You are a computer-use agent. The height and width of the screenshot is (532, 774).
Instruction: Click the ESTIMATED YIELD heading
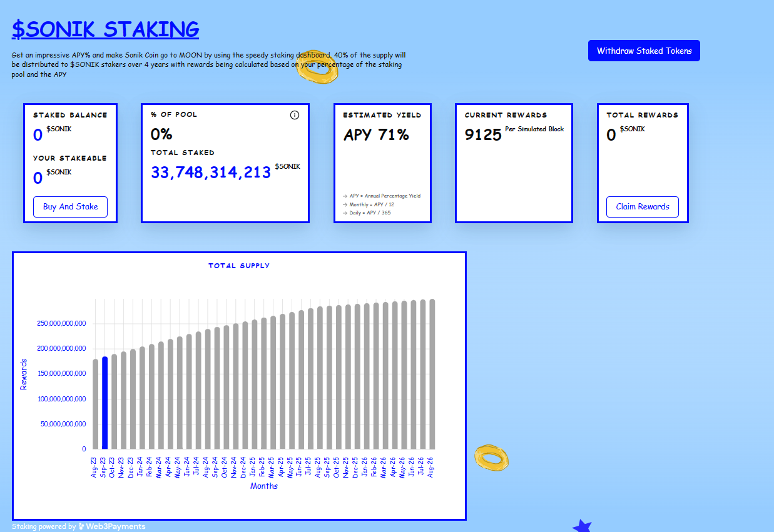382,115
